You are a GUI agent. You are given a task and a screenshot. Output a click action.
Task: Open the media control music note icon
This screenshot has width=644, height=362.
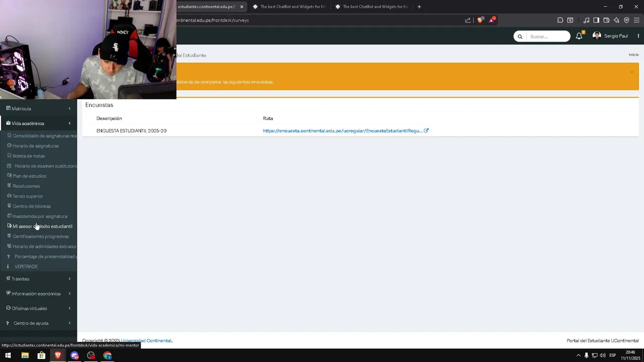click(x=586, y=20)
